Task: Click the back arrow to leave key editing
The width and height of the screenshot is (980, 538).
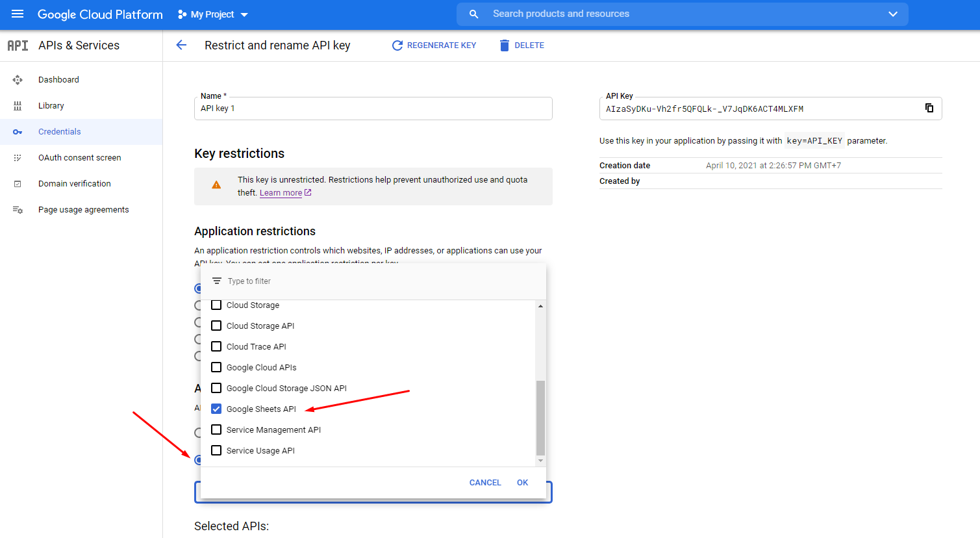Action: 181,45
